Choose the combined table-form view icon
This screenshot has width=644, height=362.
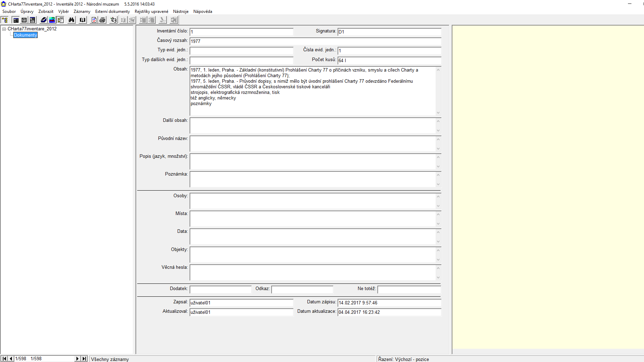pos(32,20)
